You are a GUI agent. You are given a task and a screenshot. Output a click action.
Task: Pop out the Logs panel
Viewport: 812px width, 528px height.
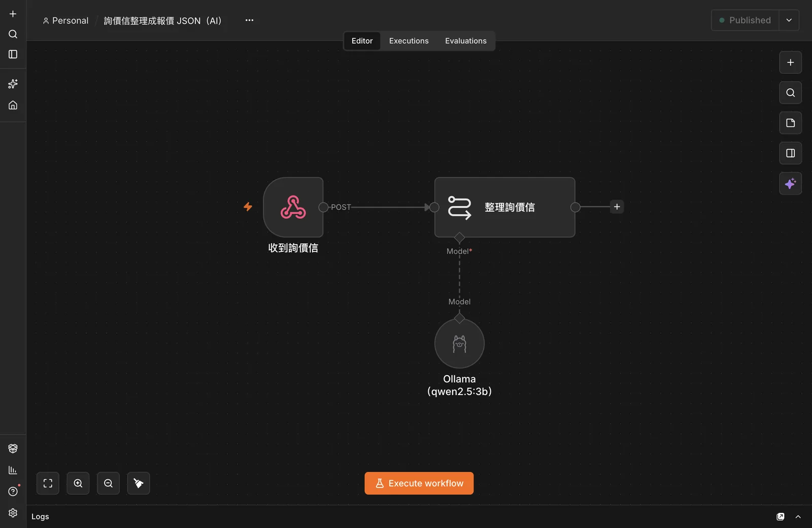pos(781,517)
